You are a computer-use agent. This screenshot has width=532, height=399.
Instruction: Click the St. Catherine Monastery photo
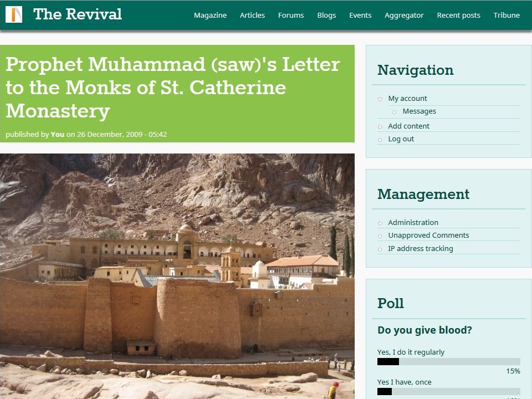[x=177, y=276]
